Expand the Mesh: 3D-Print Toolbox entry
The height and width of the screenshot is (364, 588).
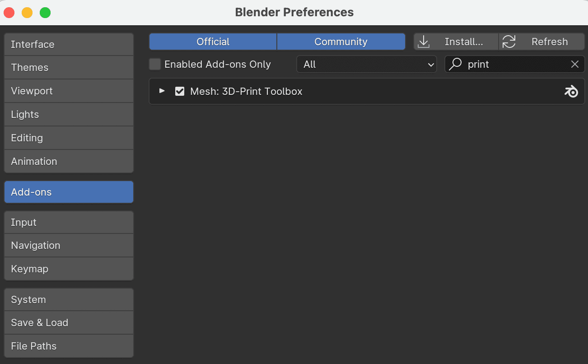[162, 91]
